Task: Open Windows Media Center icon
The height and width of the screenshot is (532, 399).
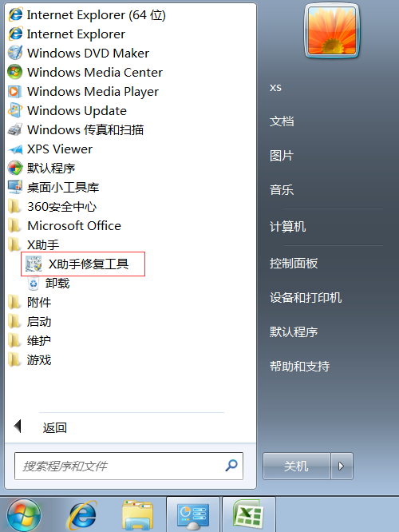Action: pyautogui.click(x=15, y=72)
